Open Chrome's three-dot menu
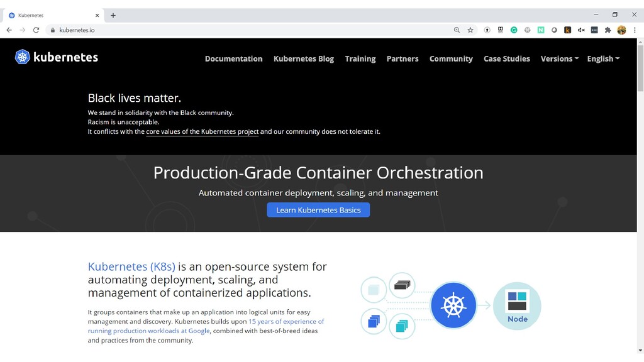The image size is (644, 362). click(635, 30)
